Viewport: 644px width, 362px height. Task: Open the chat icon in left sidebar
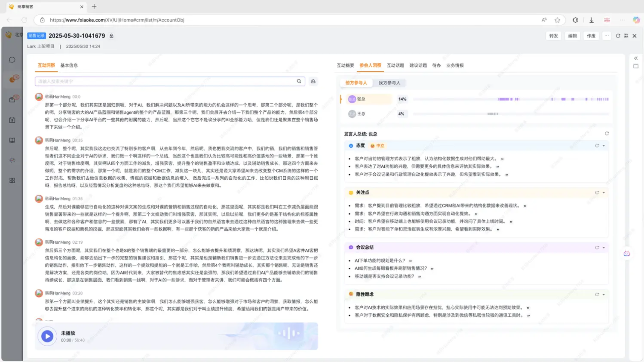click(x=12, y=60)
